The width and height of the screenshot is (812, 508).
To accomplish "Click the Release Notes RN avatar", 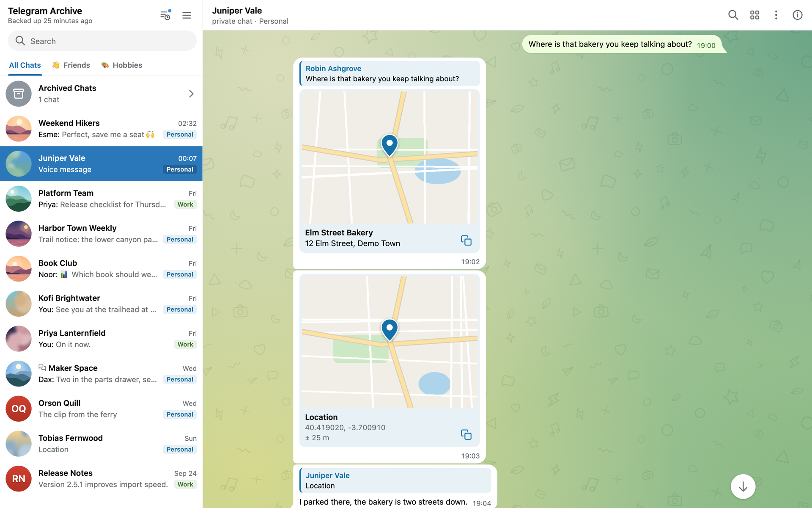I will (x=19, y=479).
